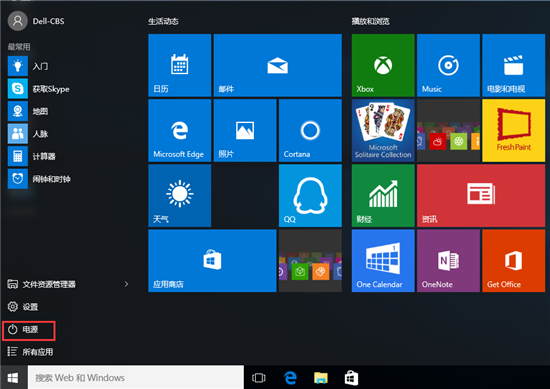Open the Xbox tile

coord(383,65)
